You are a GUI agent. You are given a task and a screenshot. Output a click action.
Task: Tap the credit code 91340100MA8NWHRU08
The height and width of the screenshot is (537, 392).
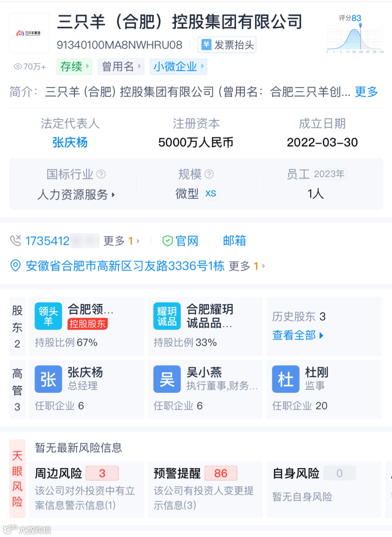[119, 45]
